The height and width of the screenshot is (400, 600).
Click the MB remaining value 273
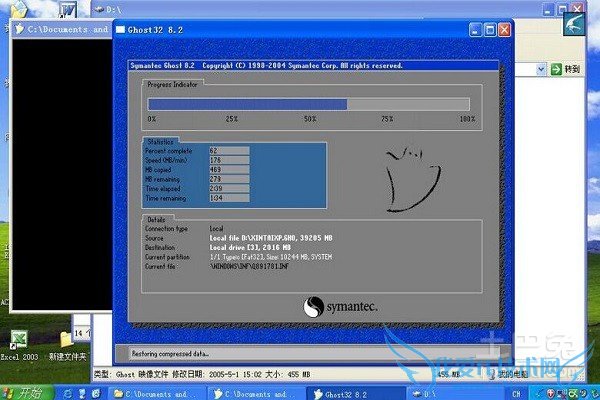[229, 179]
